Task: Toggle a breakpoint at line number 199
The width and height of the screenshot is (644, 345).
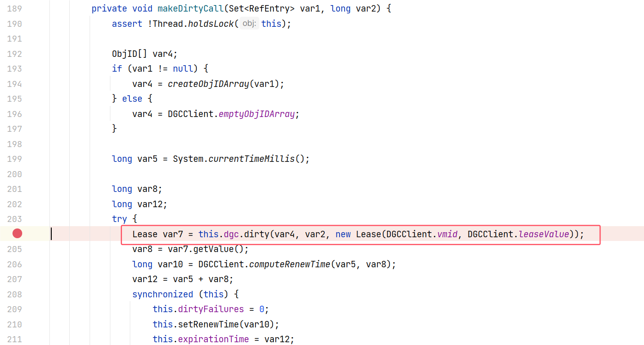Action: [14, 159]
